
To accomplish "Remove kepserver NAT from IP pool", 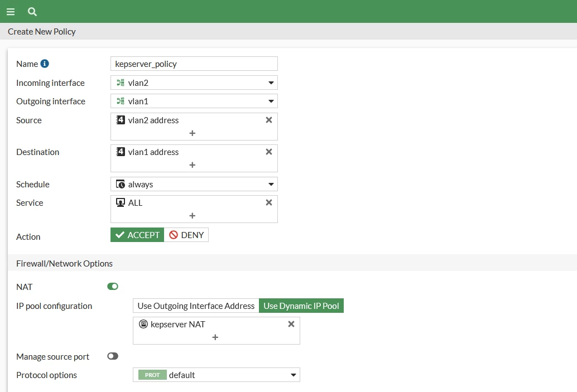I will click(x=291, y=324).
